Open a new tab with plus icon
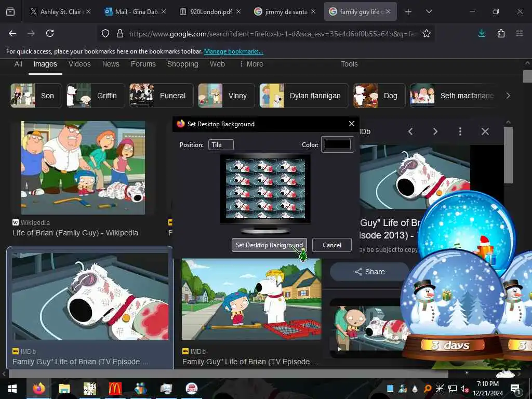This screenshot has width=532, height=399. (408, 12)
